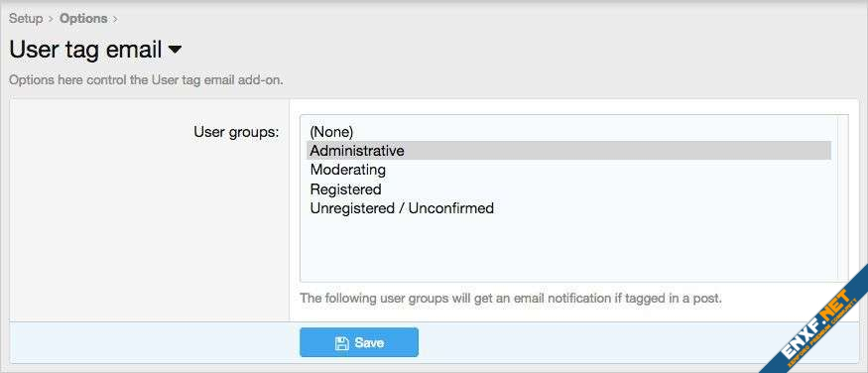Go to the Setup breadcrumb
This screenshot has width=868, height=373.
pos(26,18)
